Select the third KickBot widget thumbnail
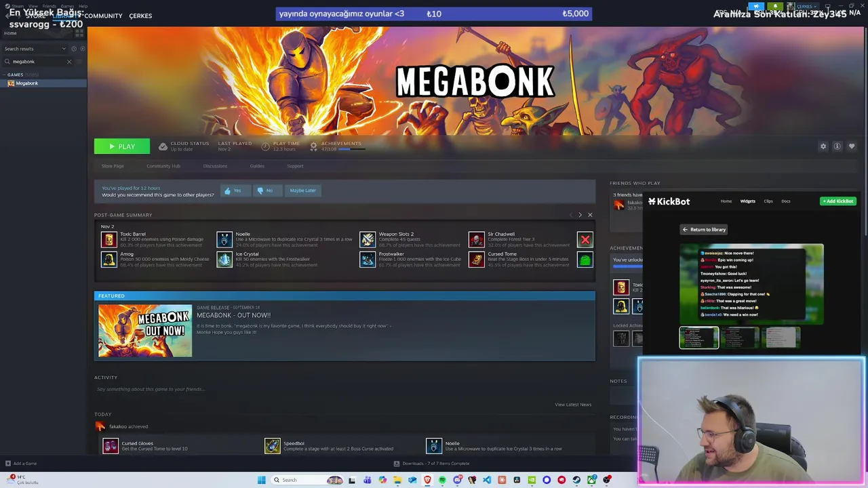This screenshot has height=488, width=868. click(781, 338)
